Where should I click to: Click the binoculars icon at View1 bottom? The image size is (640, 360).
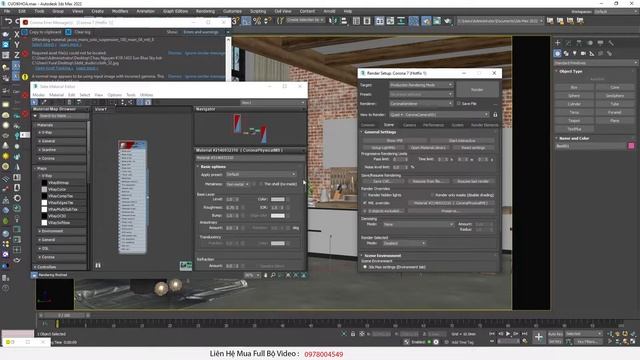click(x=98, y=265)
